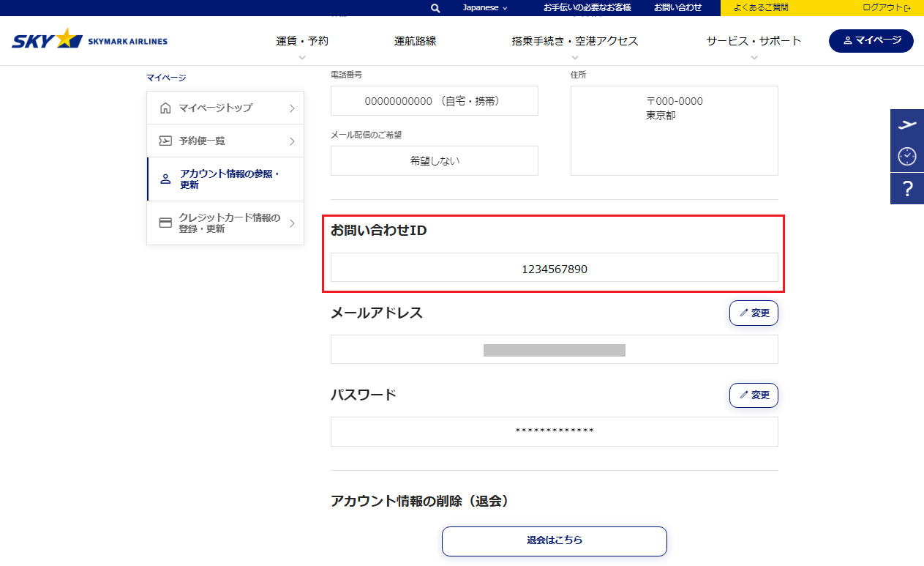Open the Japanese language dropdown
This screenshot has height=566, width=924.
pos(484,8)
